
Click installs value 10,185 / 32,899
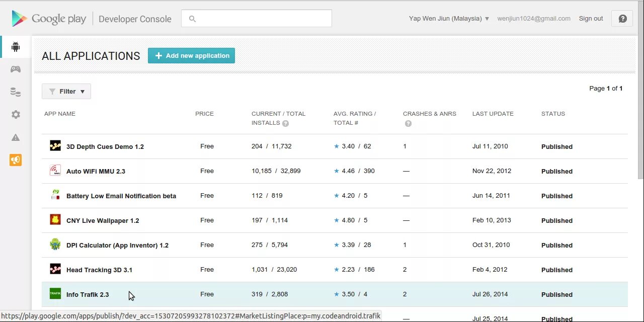[x=276, y=171]
